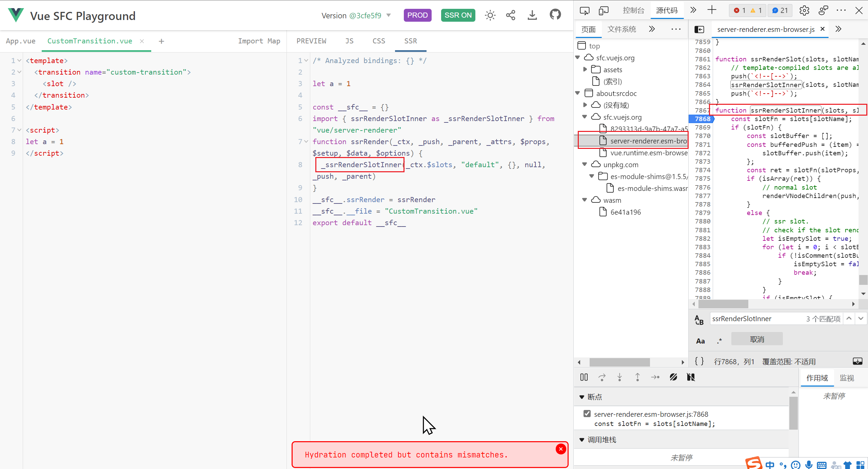
Task: Add a new file with plus button
Action: 161,41
